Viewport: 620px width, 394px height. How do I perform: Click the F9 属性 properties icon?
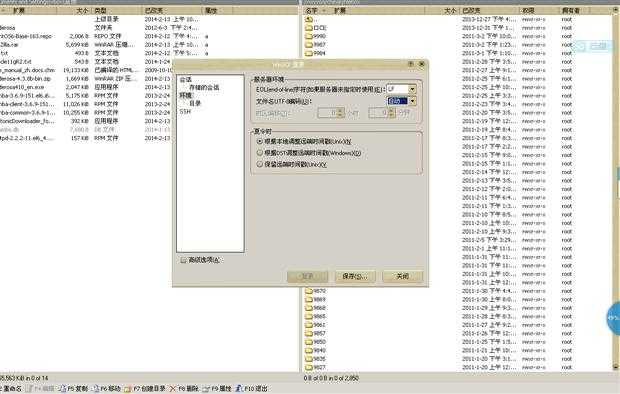tap(206, 389)
